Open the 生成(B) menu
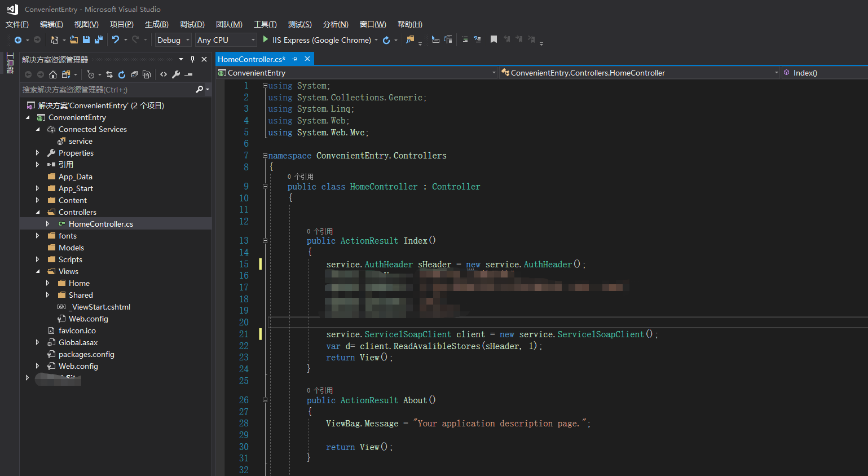The image size is (868, 476). (x=156, y=24)
